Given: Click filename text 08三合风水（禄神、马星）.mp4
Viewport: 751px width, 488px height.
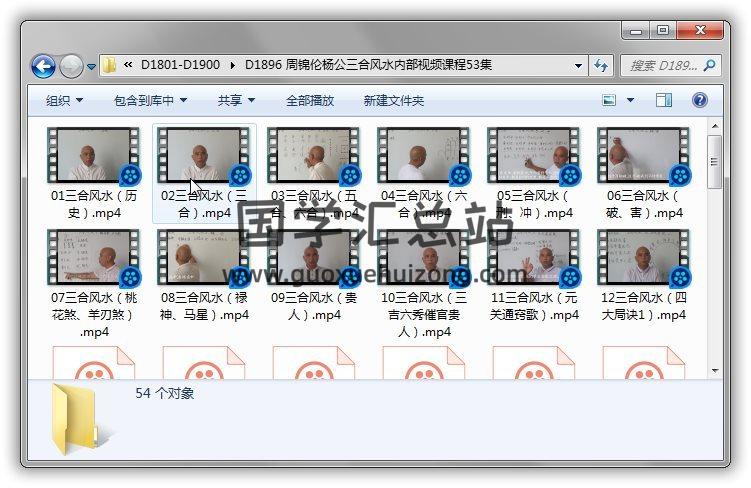Looking at the screenshot, I should pos(204,306).
